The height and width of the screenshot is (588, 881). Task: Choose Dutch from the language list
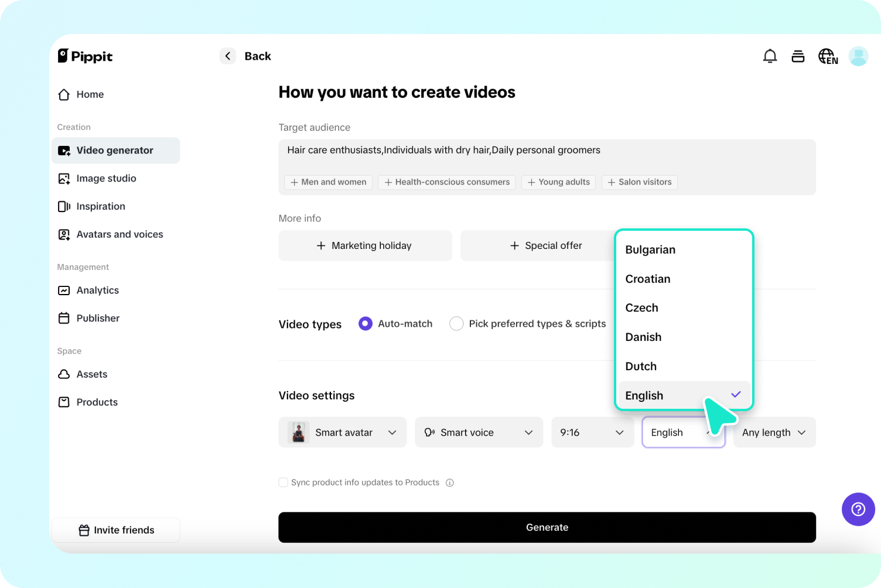tap(684, 367)
